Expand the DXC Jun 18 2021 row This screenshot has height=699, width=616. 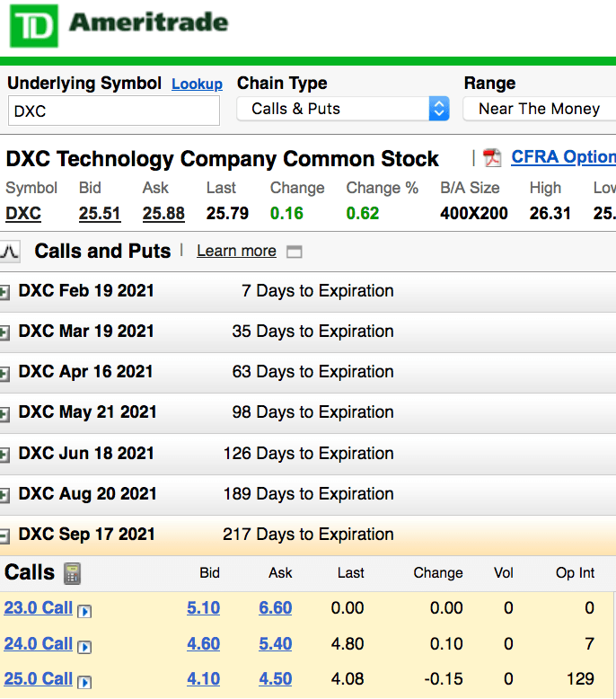tap(4, 455)
